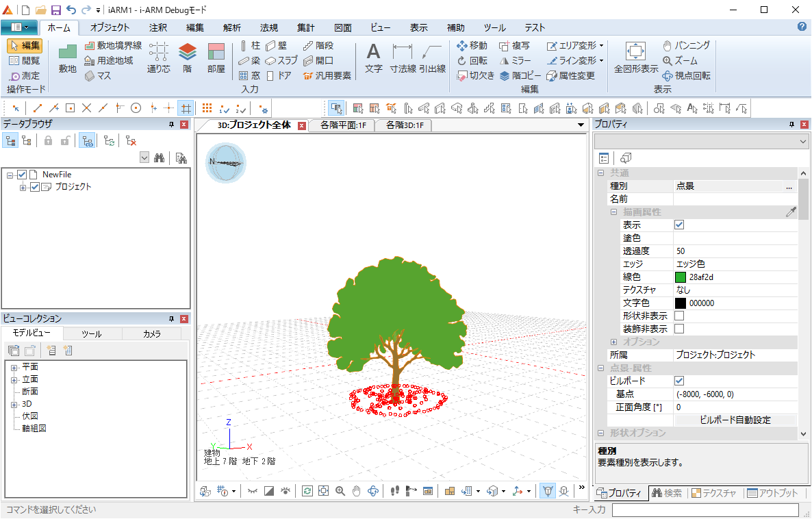Click the 属性変更 button in ribbon
Screen dimensions: 812x519
point(571,75)
